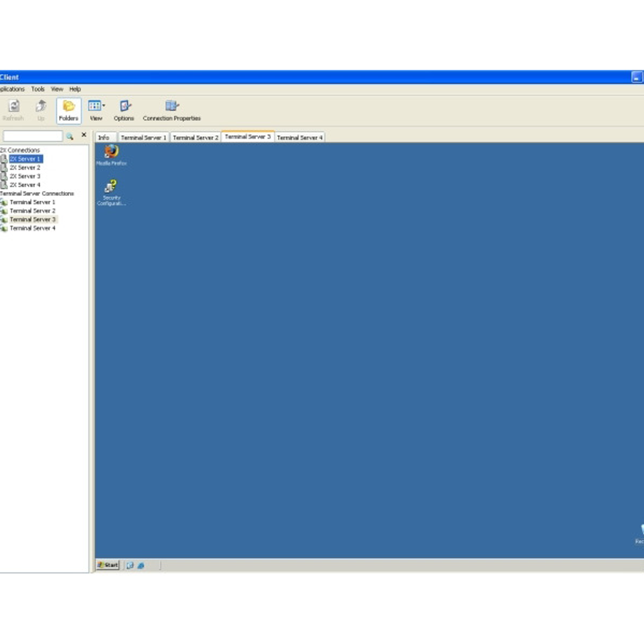Screen dimensions: 644x644
Task: Select Terminal Server 2 in sidebar tree
Action: point(32,211)
